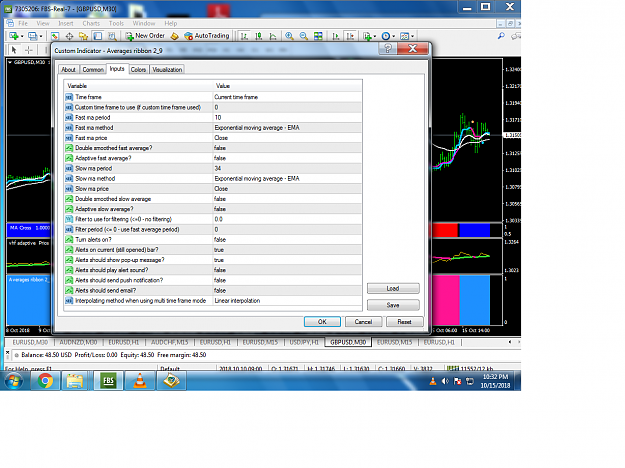Open the MetaEditor book icon
This screenshot has width=625, height=468.
[175, 36]
